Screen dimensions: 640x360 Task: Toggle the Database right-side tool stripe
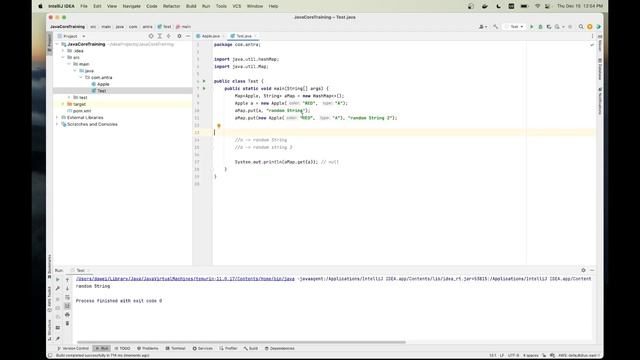coord(600,69)
